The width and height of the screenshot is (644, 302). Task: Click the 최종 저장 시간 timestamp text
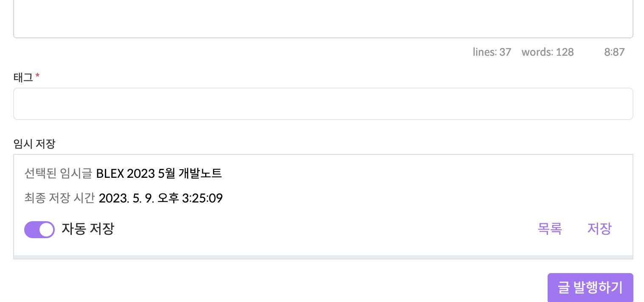point(59,198)
